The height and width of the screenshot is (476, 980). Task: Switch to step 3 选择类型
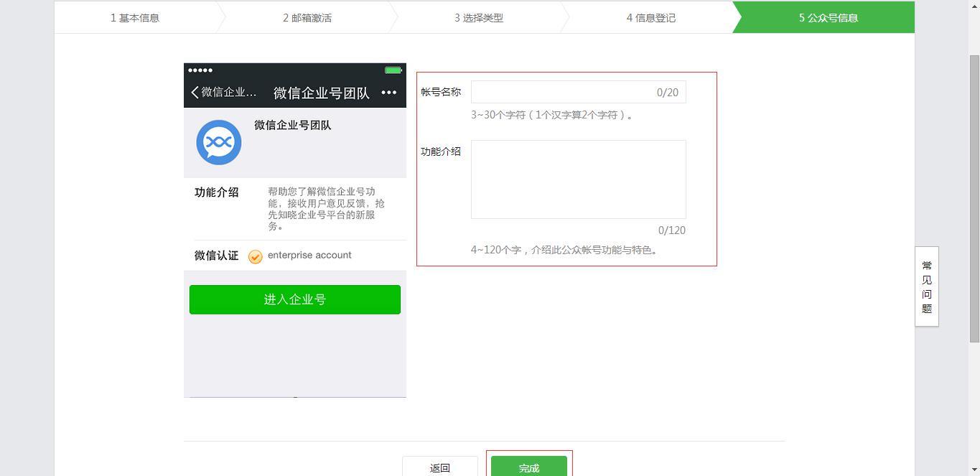[x=479, y=18]
